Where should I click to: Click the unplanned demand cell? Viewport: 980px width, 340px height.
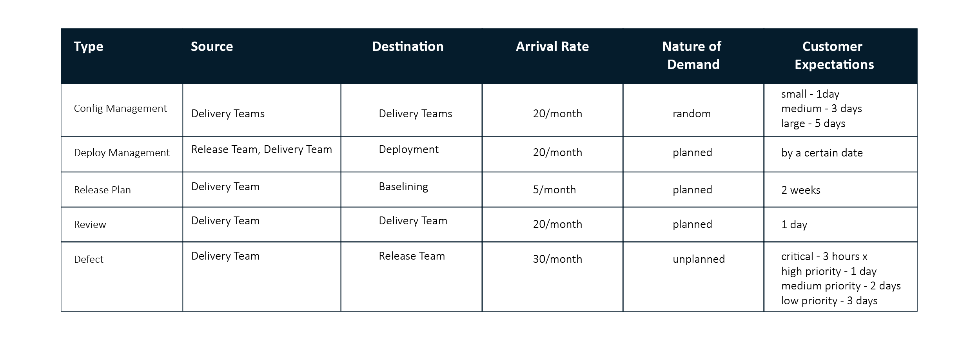(699, 259)
